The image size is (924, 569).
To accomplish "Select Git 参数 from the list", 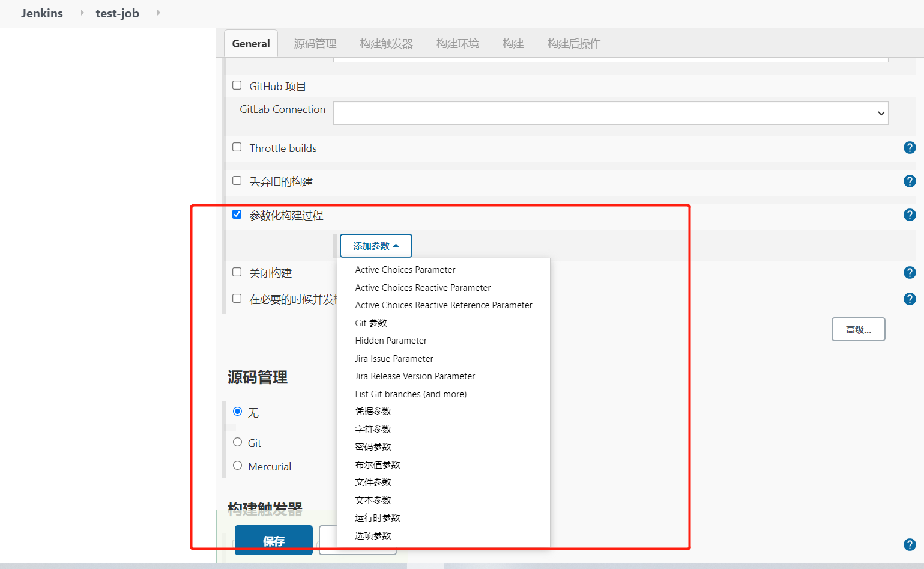I will click(x=444, y=323).
